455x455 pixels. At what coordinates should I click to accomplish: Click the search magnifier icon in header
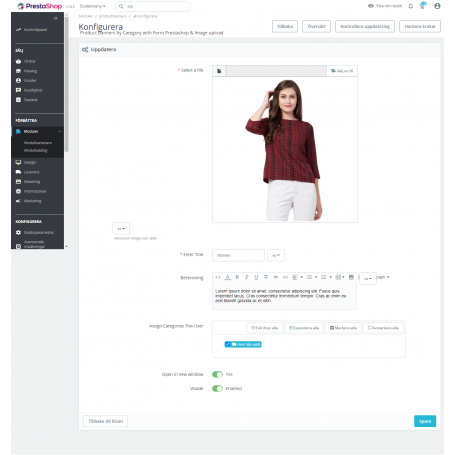coord(121,6)
